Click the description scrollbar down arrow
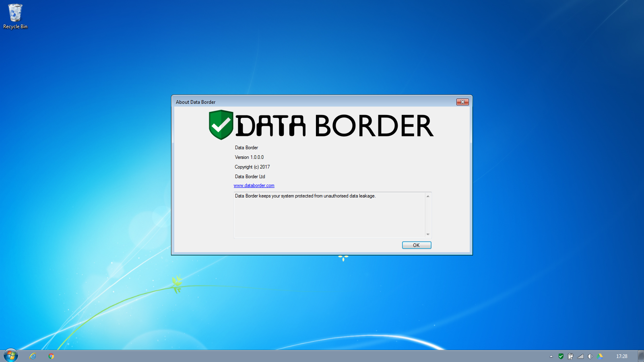644x362 pixels. (x=428, y=234)
